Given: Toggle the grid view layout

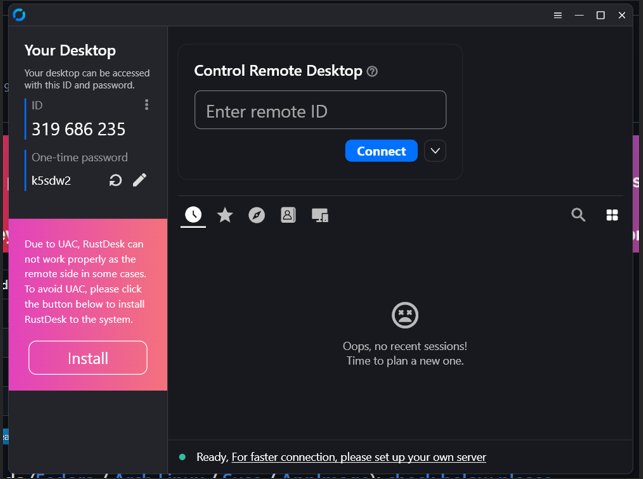Looking at the screenshot, I should pos(612,215).
